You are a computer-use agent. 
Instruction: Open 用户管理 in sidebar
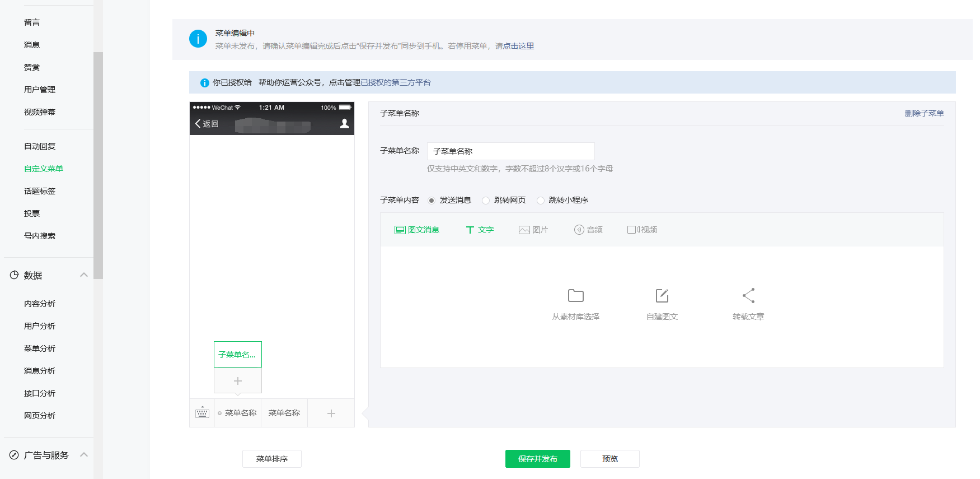tap(40, 90)
